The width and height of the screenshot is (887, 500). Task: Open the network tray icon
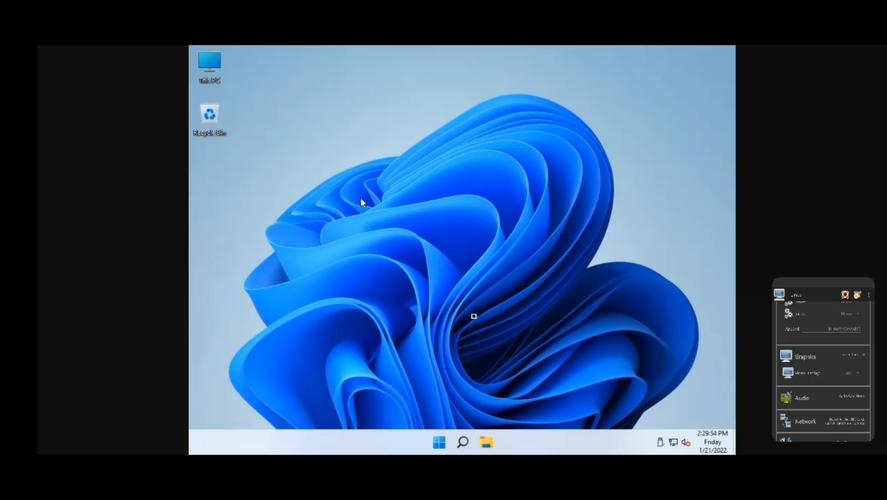[673, 442]
